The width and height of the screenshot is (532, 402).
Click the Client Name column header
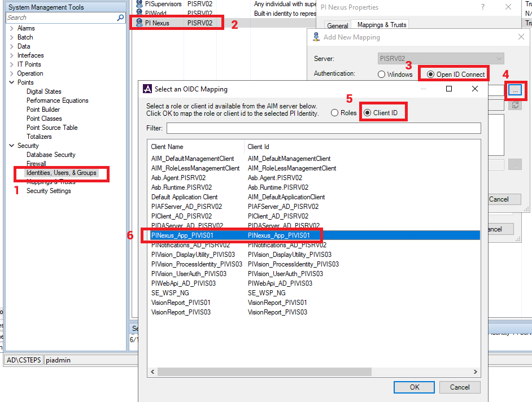[167, 147]
